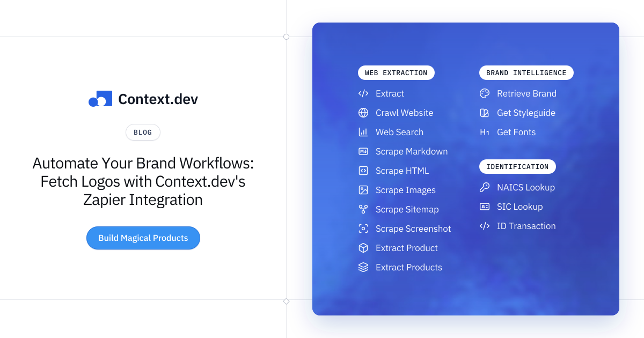Click the code brackets icon beside Extract
Screen dimensions: 644x338
coord(363,93)
